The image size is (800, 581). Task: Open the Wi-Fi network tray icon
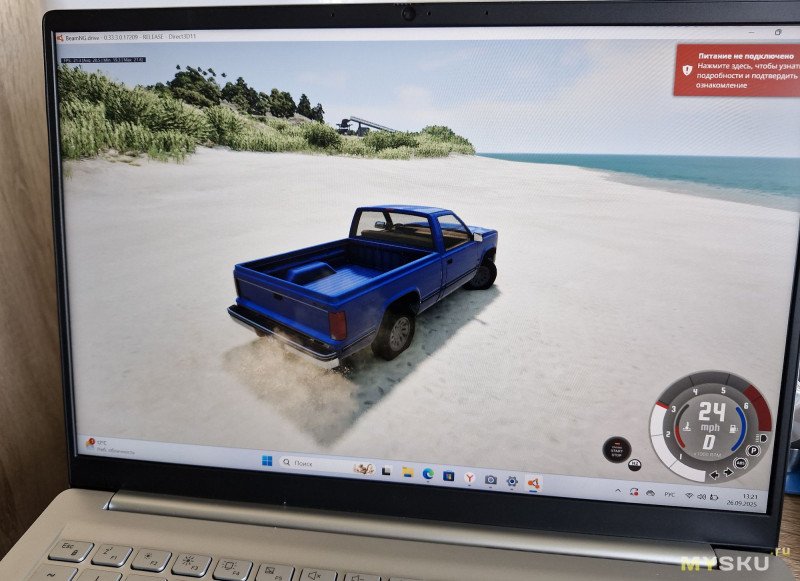point(689,496)
